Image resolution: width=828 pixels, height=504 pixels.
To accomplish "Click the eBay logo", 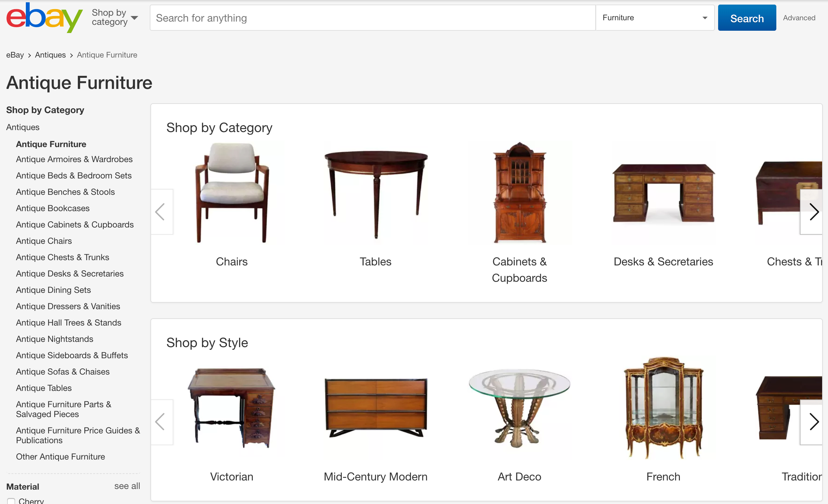I will pyautogui.click(x=44, y=17).
